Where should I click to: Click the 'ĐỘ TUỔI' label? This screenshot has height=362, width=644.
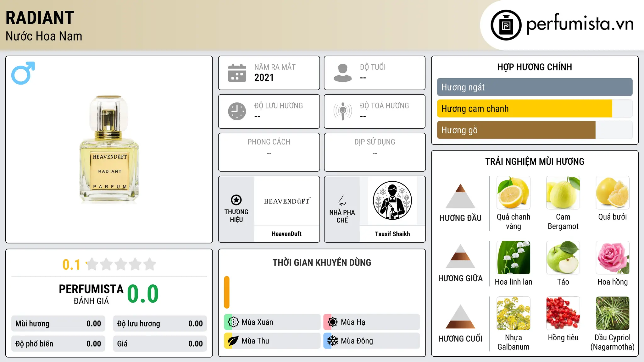pos(373,67)
